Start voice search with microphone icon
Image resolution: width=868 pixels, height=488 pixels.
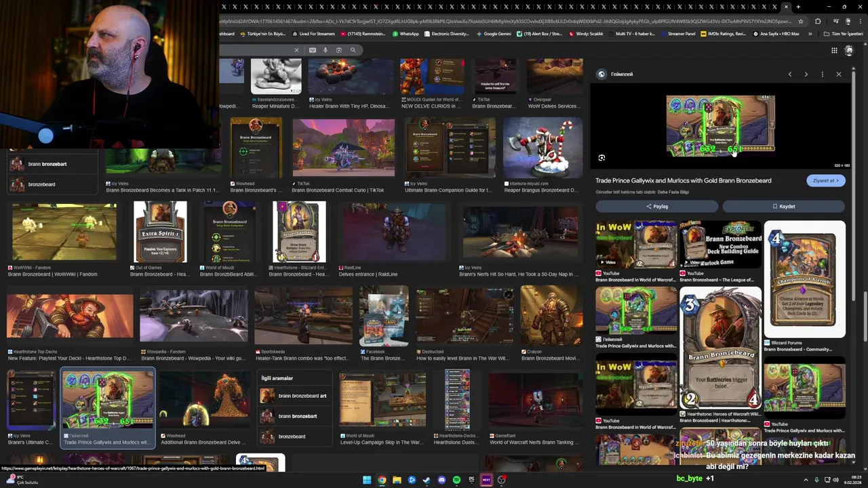(325, 50)
